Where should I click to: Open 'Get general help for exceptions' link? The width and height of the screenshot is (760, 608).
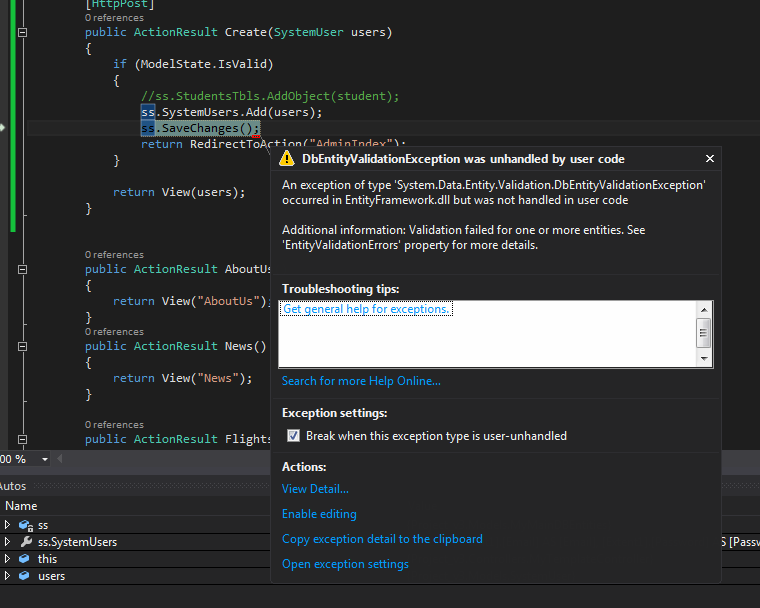pos(366,309)
